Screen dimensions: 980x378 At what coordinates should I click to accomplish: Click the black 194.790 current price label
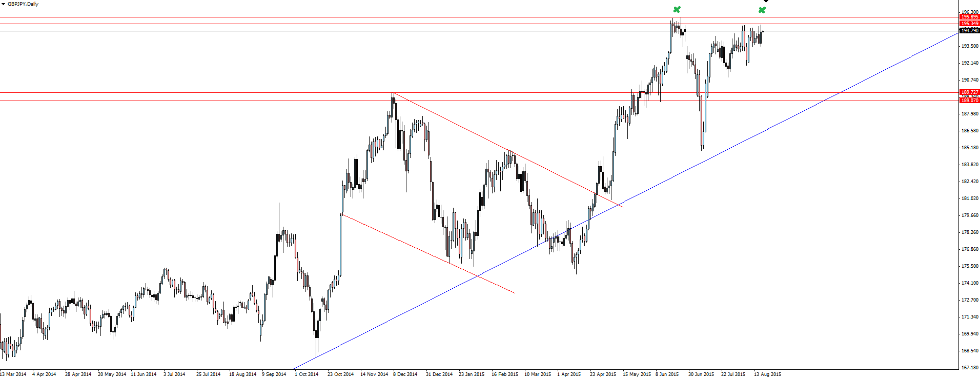pyautogui.click(x=969, y=31)
